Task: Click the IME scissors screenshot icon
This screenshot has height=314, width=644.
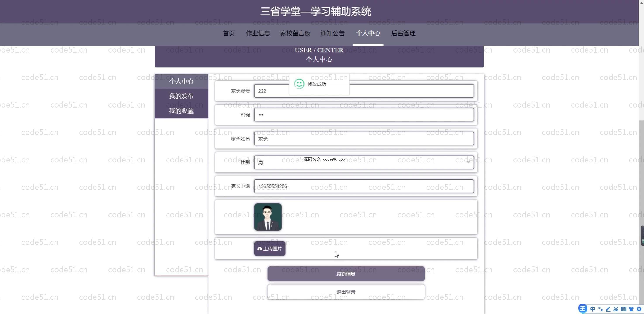Action: (616, 309)
